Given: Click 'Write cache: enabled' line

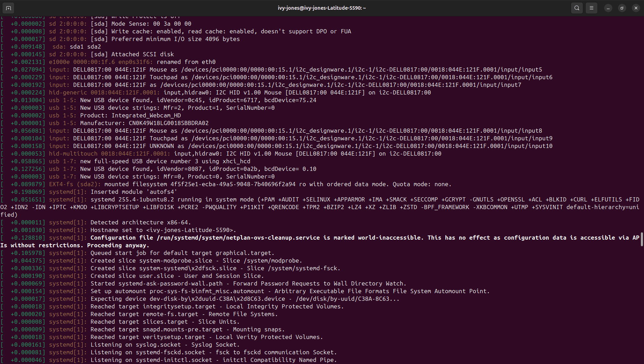Looking at the screenshot, I should coord(176,31).
